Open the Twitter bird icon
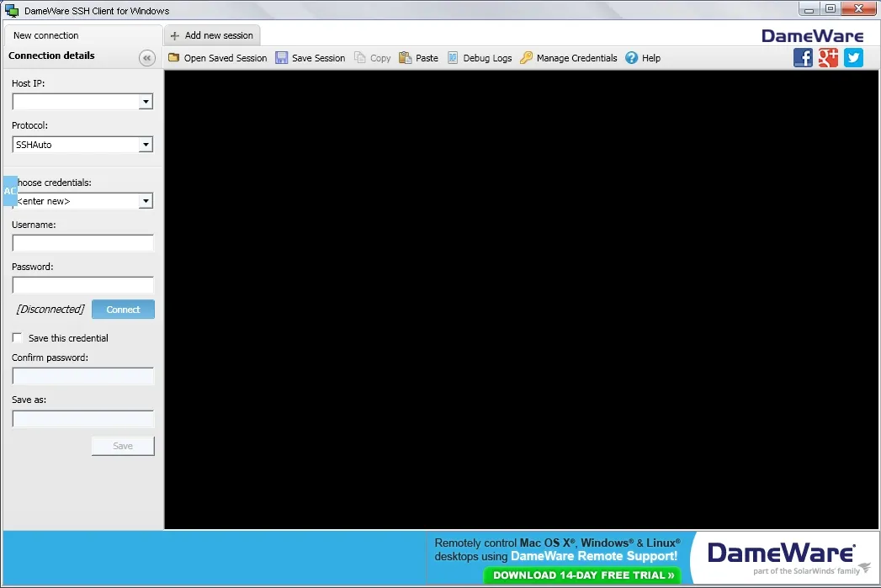Viewport: 881px width, 588px height. click(853, 57)
